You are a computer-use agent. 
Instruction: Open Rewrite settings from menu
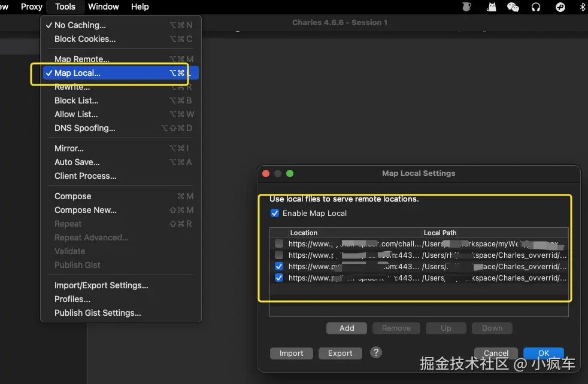click(x=121, y=87)
